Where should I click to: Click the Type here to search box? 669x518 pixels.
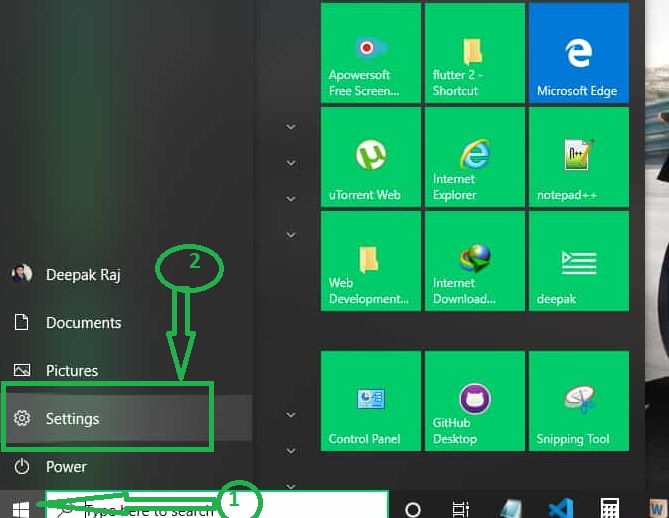coord(217,505)
